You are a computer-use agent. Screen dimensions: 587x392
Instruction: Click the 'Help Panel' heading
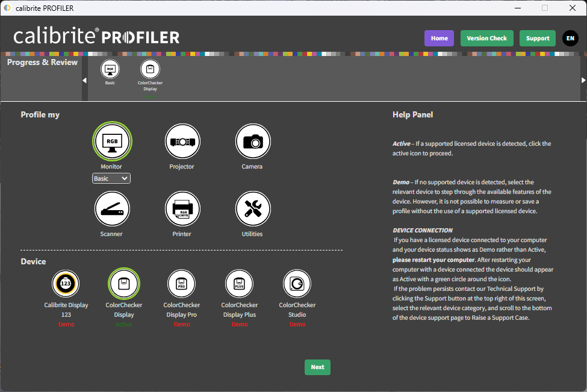(x=412, y=114)
